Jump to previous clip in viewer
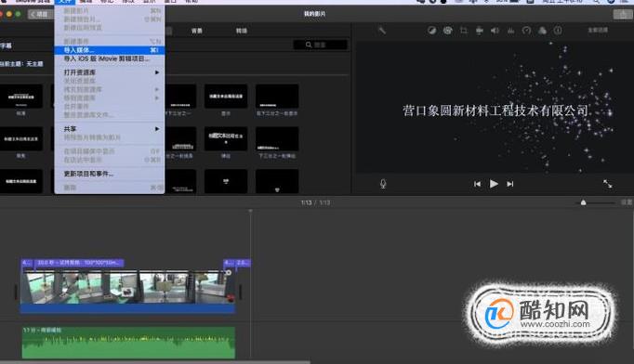Image resolution: width=634 pixels, height=364 pixels. [478, 184]
